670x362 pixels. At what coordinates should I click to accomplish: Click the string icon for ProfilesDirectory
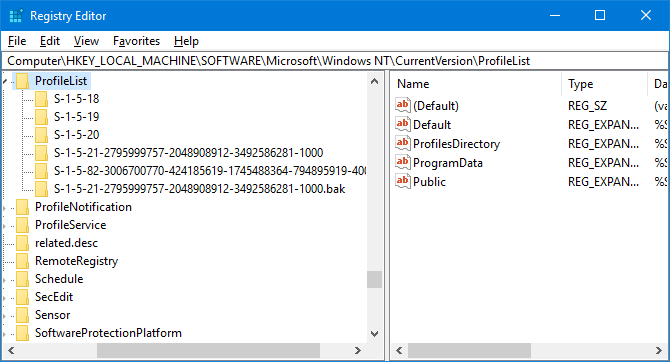(403, 143)
